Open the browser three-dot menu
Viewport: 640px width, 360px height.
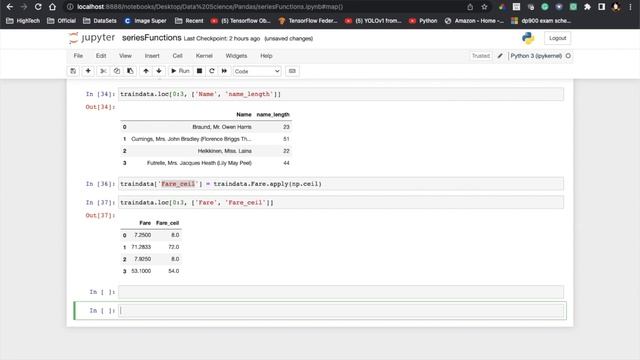pyautogui.click(x=631, y=7)
